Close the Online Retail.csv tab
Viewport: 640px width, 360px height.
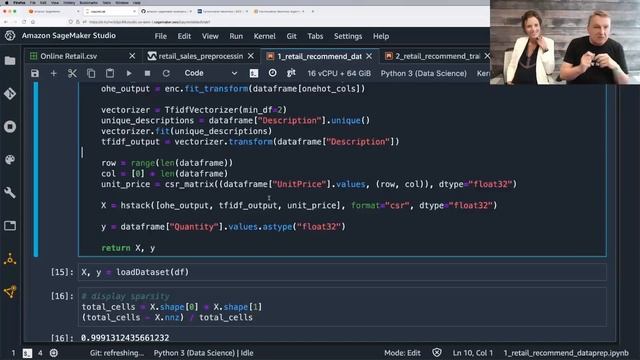(x=132, y=56)
